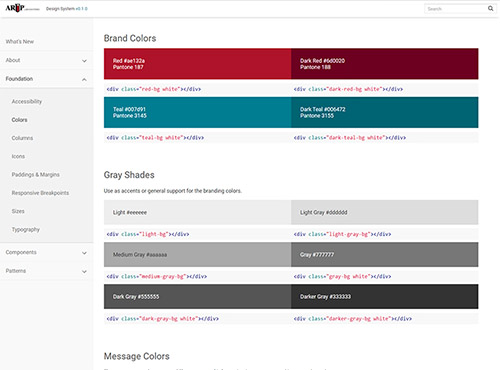This screenshot has height=370, width=500.
Task: Click the medium-gray-bg code snippet
Action: click(x=157, y=277)
